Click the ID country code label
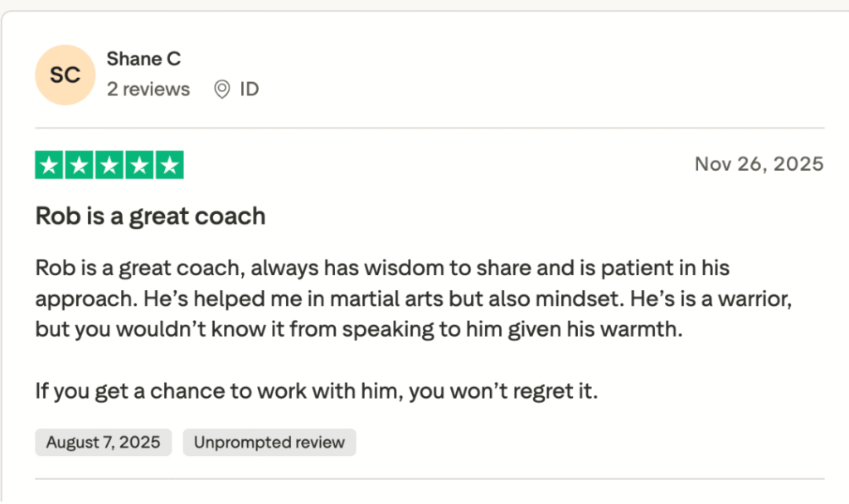Image resolution: width=849 pixels, height=504 pixels. 249,90
